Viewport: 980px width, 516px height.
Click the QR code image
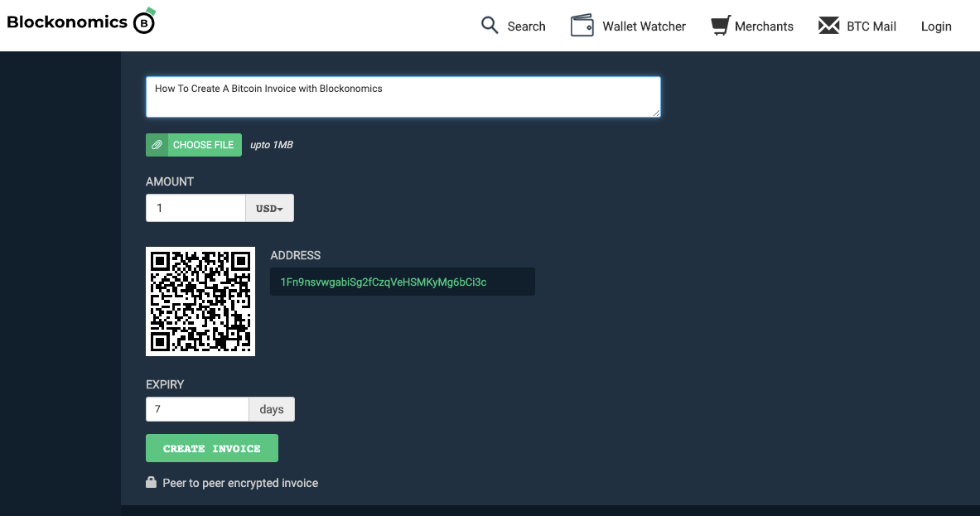[x=200, y=301]
